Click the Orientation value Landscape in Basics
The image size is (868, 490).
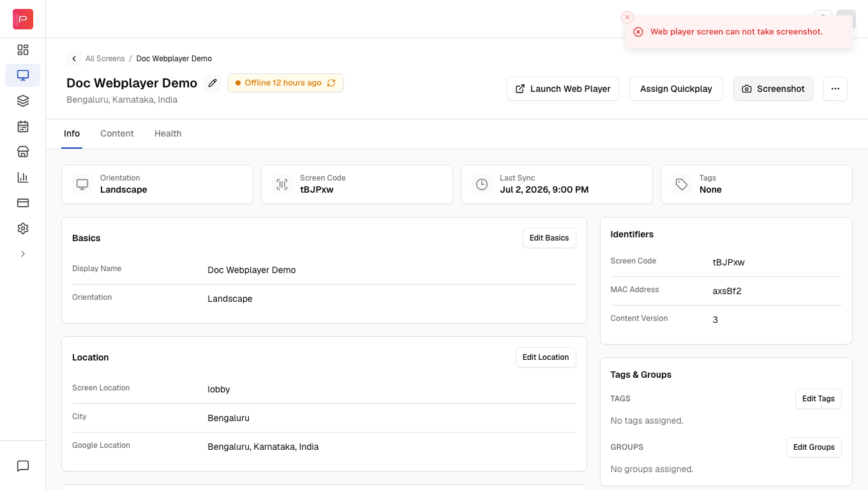[x=230, y=299]
